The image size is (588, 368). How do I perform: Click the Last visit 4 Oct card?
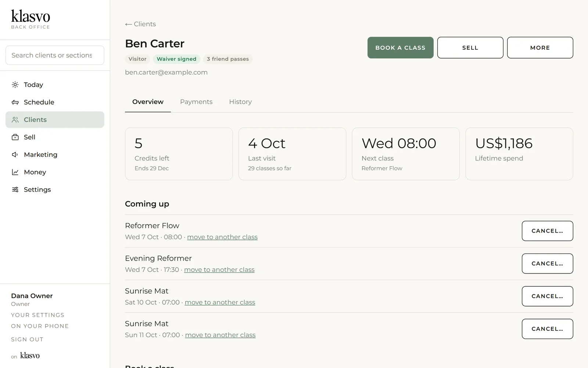click(x=292, y=154)
